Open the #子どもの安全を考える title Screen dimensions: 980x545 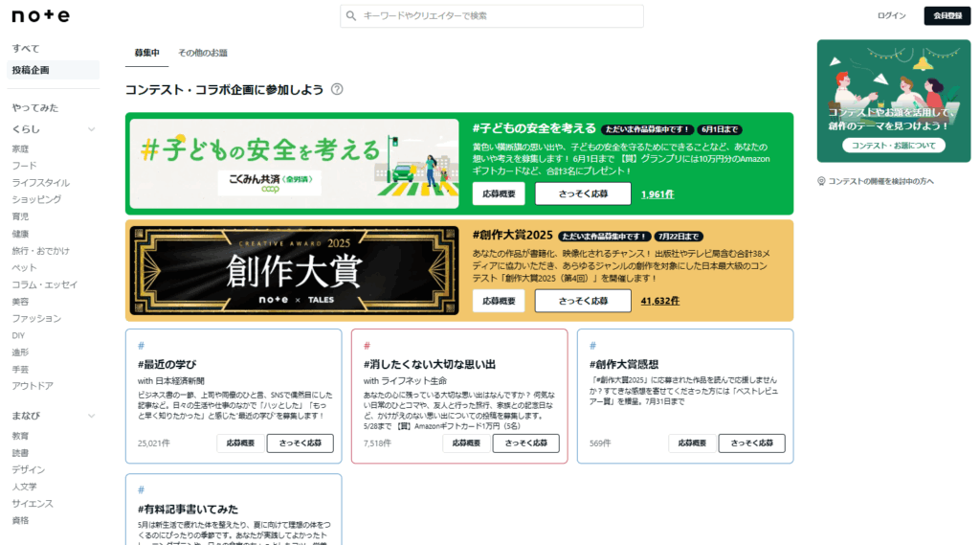[x=534, y=128]
